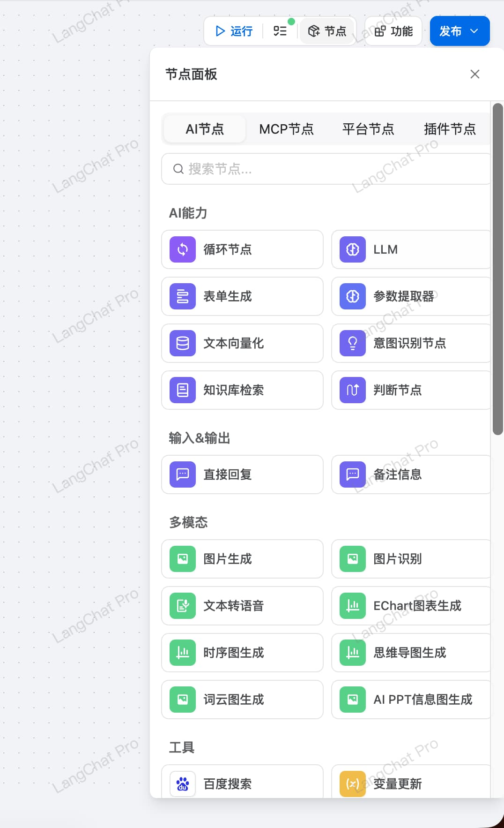Click the loop node (循环节点) icon

pos(183,249)
